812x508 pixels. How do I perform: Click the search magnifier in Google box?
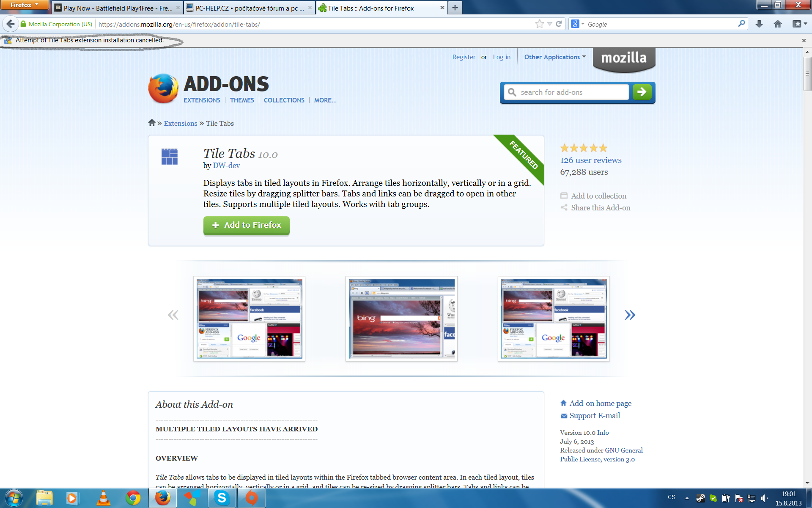click(741, 24)
